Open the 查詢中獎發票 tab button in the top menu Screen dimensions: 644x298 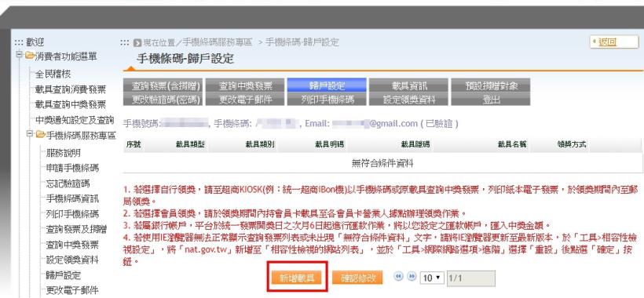click(x=245, y=85)
